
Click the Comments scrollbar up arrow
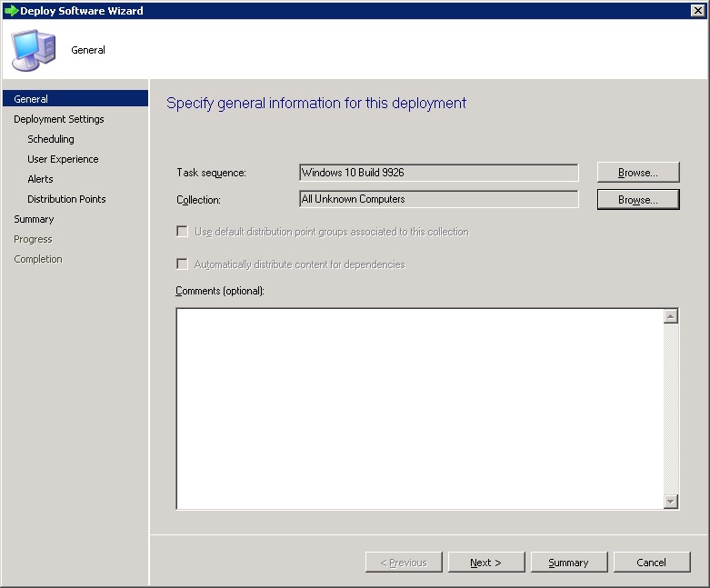click(671, 317)
